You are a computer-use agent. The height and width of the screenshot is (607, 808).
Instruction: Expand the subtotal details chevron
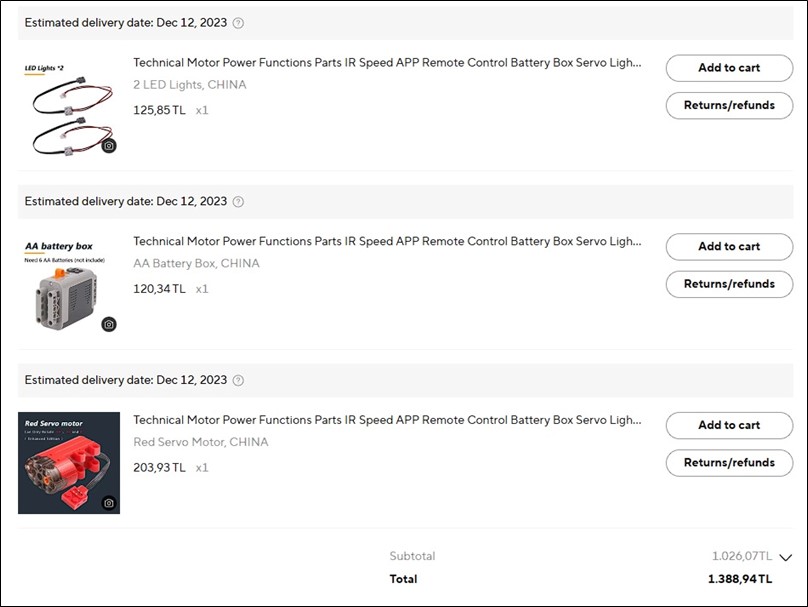pos(785,558)
